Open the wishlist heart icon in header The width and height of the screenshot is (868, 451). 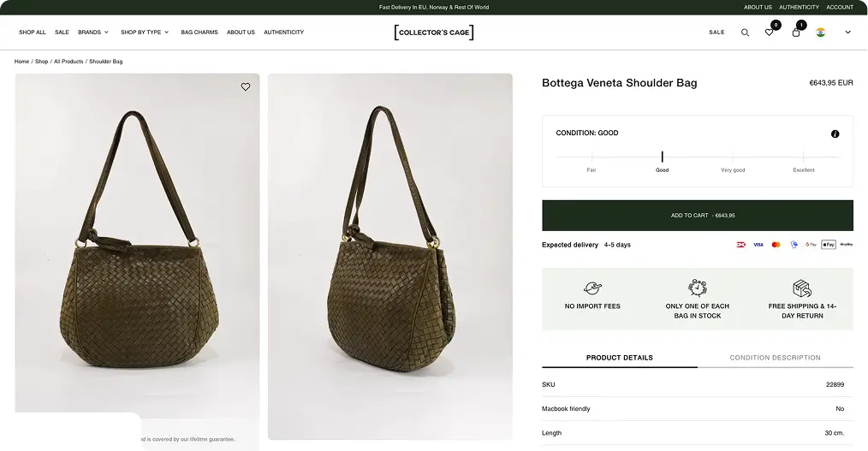(769, 33)
